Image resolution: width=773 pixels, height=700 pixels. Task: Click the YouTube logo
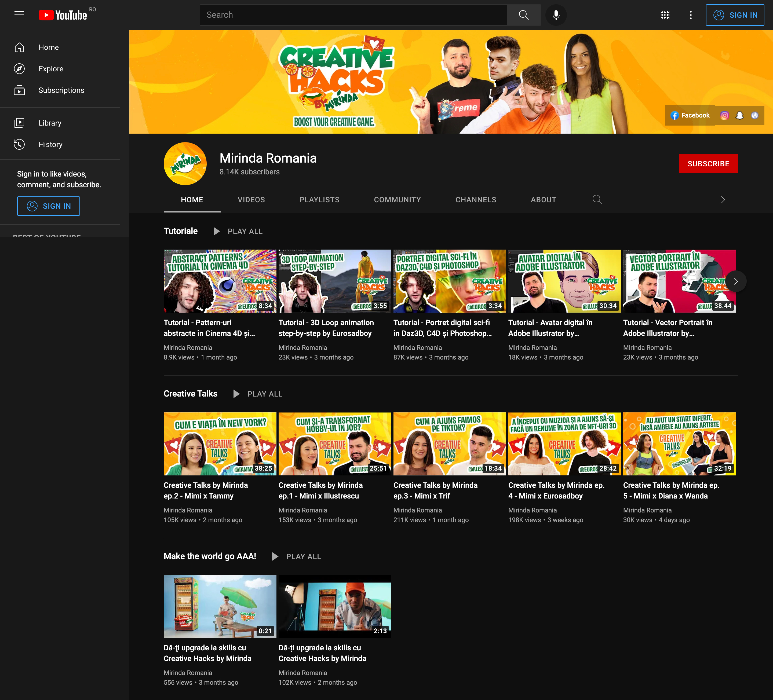63,15
